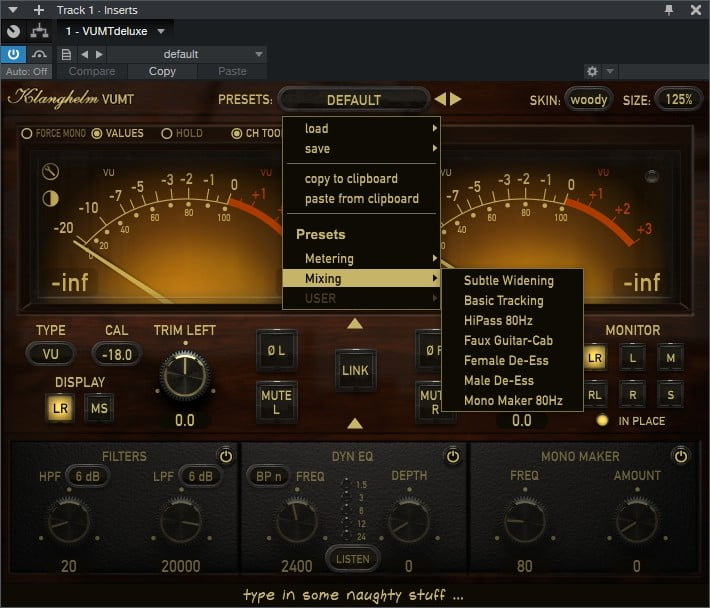Go to next host preset with right arrow
This screenshot has width=710, height=608.
click(x=99, y=55)
